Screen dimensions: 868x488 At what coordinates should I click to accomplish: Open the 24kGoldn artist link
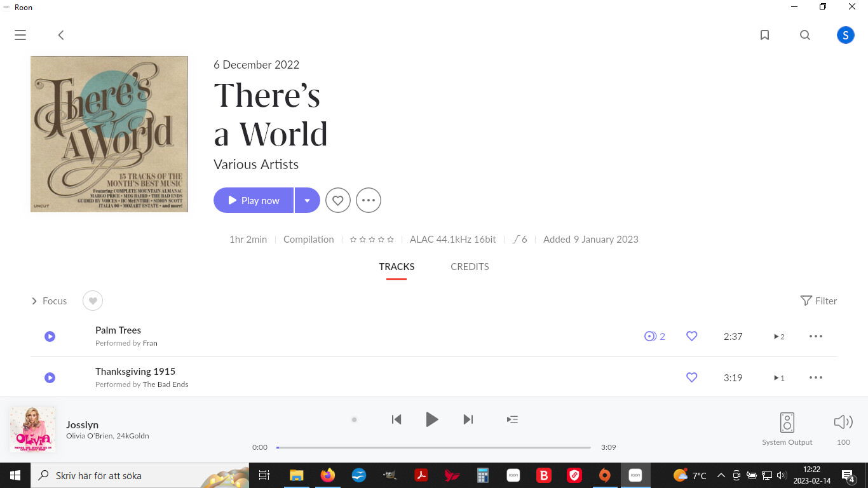click(133, 436)
